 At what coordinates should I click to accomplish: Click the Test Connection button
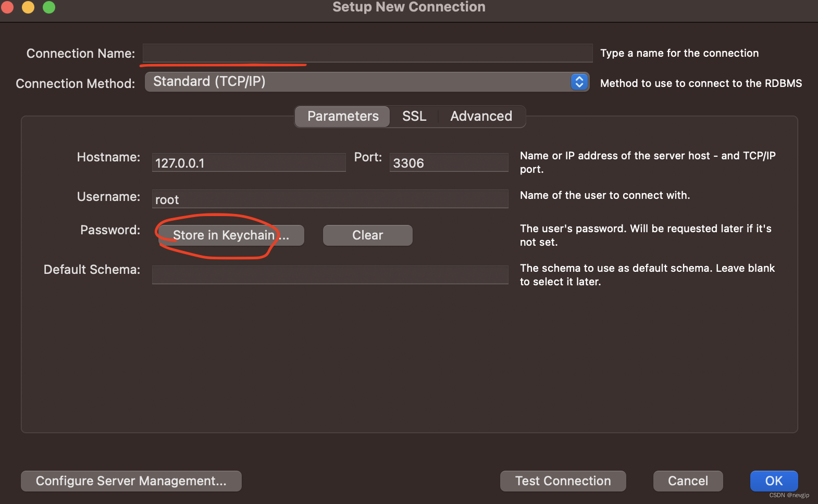(x=563, y=481)
